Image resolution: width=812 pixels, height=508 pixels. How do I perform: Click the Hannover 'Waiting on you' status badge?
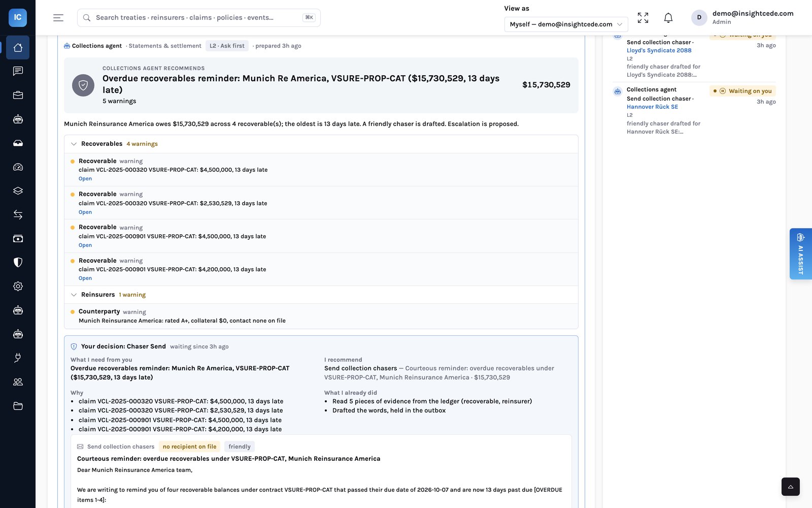[x=742, y=91]
